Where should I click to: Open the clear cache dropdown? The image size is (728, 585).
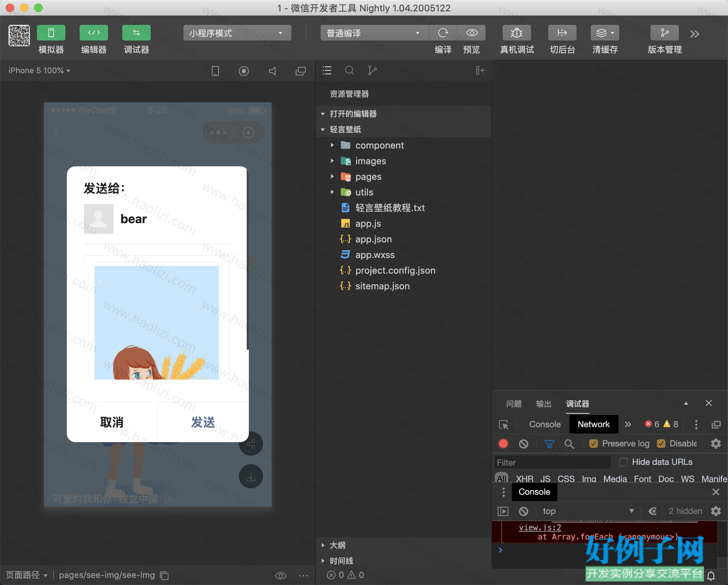605,33
